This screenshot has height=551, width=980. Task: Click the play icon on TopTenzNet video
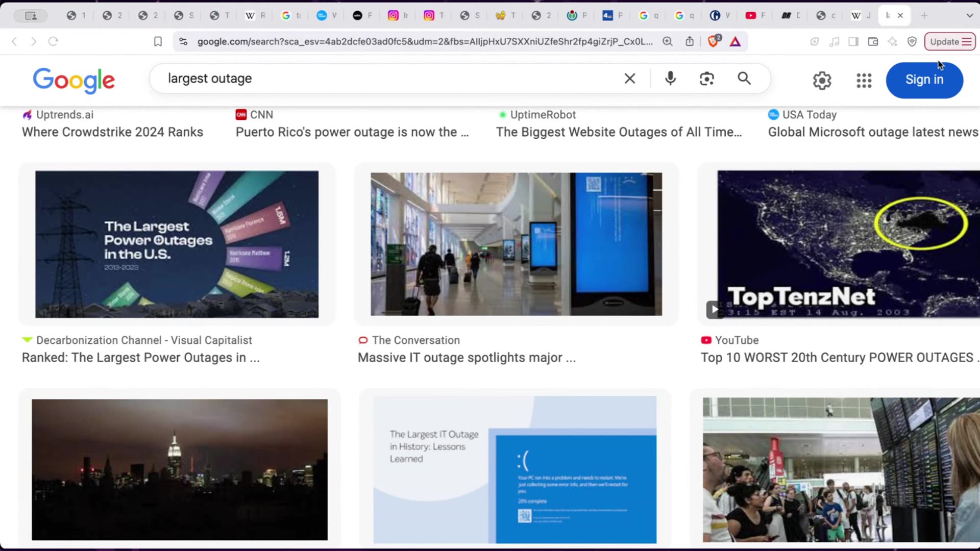[715, 309]
